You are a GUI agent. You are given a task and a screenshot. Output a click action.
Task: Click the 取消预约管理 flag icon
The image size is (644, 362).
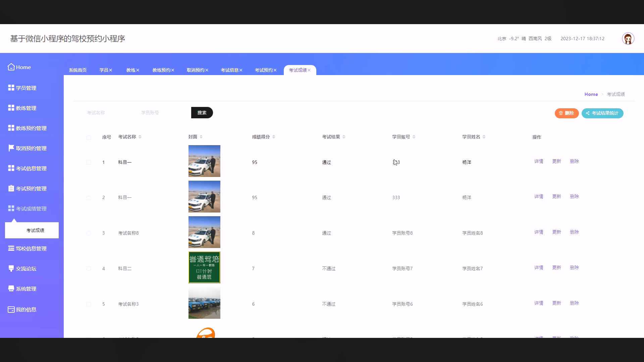pos(11,148)
